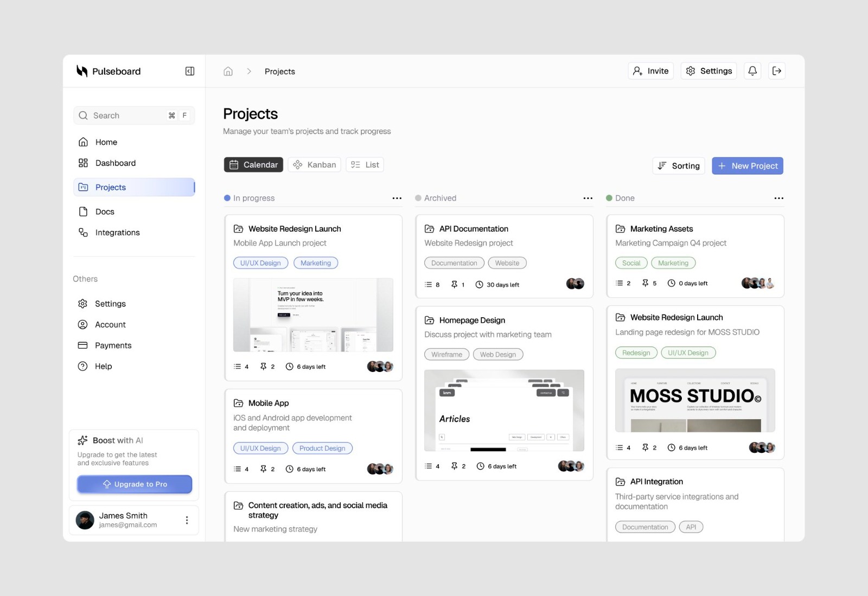Click the clock icon on Website Redesign Launch card
The height and width of the screenshot is (596, 868).
click(x=289, y=366)
